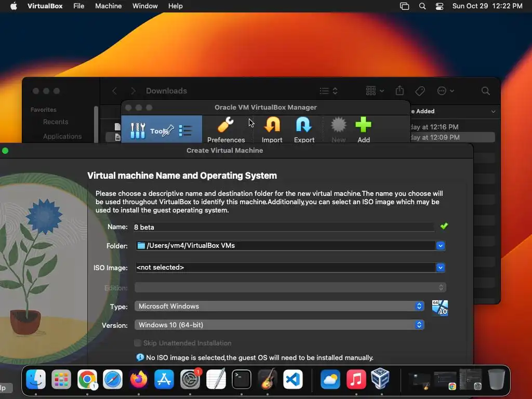Screen dimensions: 532x399
Task: Launch GarageBand from the Dock
Action: click(x=268, y=379)
